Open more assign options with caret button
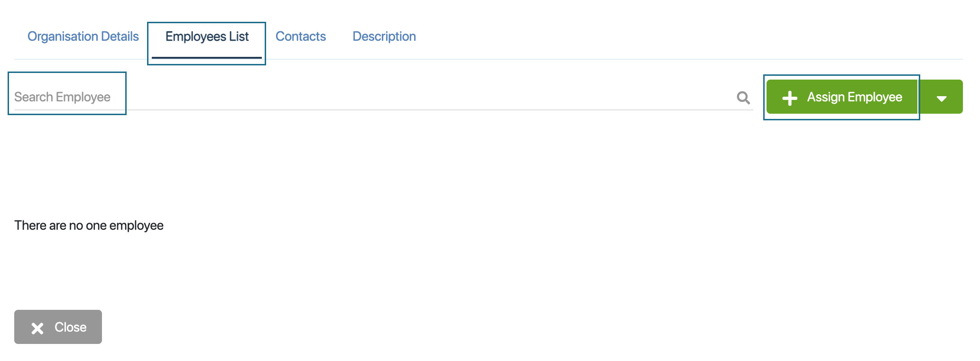 [x=942, y=97]
